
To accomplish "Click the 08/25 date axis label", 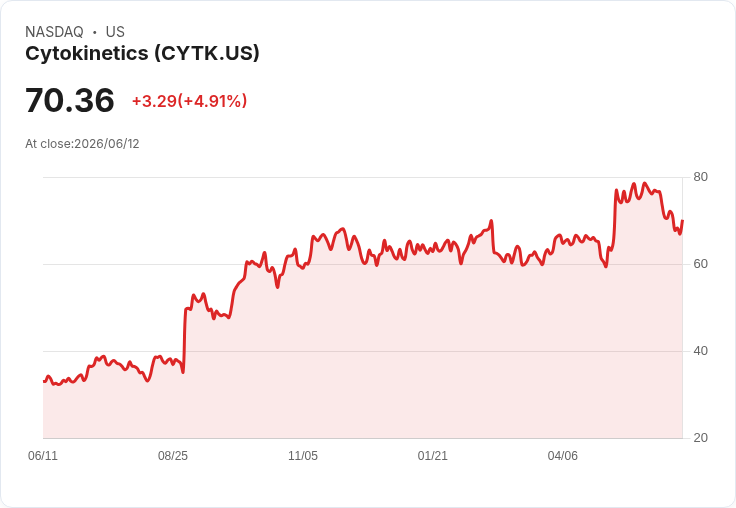I will pyautogui.click(x=173, y=456).
